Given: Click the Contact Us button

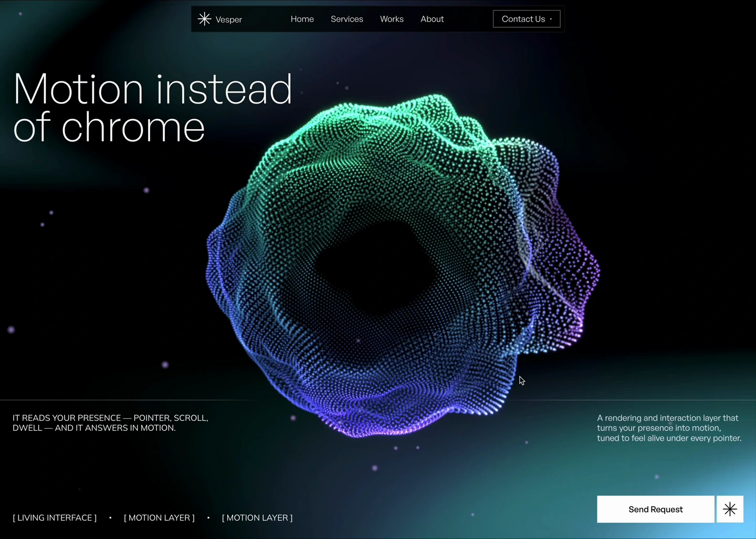Looking at the screenshot, I should (x=527, y=19).
